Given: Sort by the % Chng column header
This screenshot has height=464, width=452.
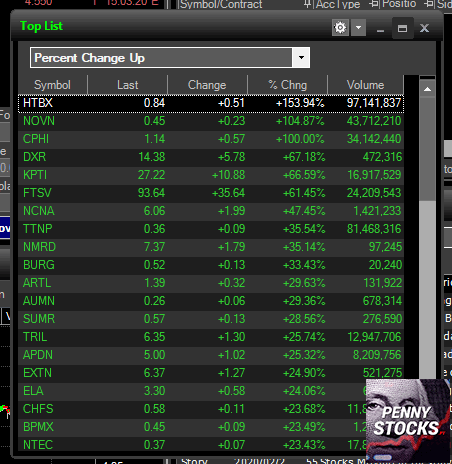Looking at the screenshot, I should [287, 85].
